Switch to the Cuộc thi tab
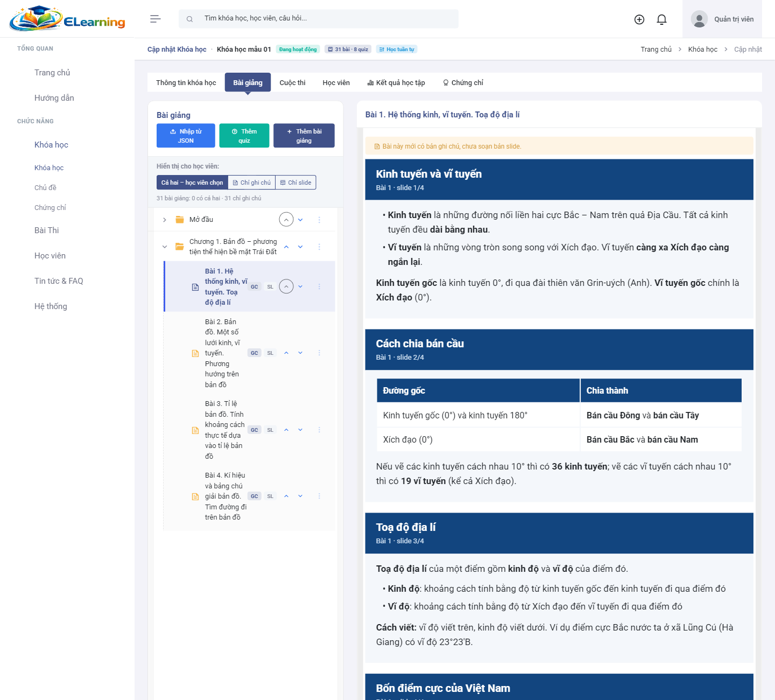Screen dimensions: 775x700 click(x=293, y=82)
